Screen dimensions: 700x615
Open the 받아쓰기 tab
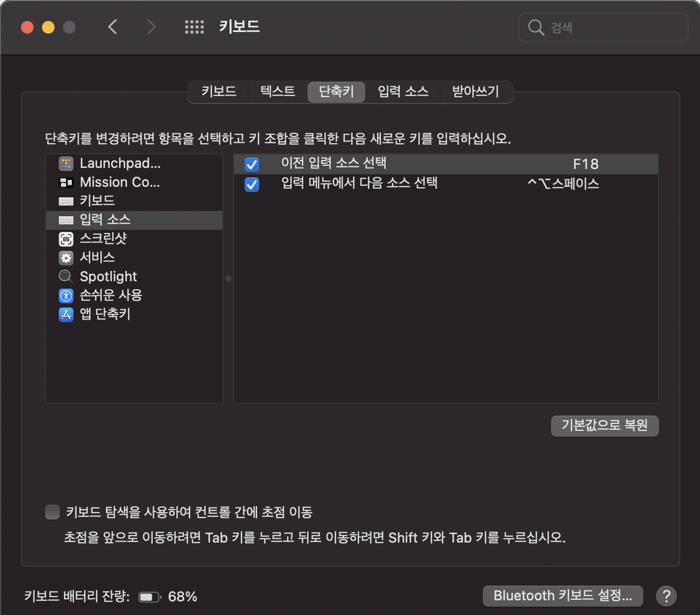(x=475, y=92)
